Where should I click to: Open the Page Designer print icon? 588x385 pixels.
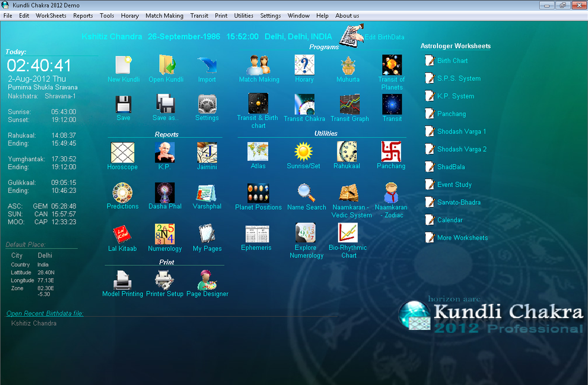[x=207, y=280]
